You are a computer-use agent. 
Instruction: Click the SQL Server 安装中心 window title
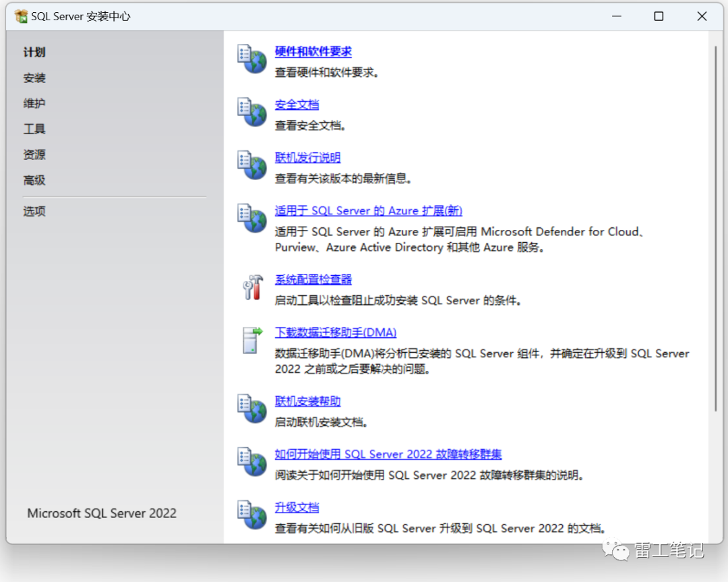80,16
